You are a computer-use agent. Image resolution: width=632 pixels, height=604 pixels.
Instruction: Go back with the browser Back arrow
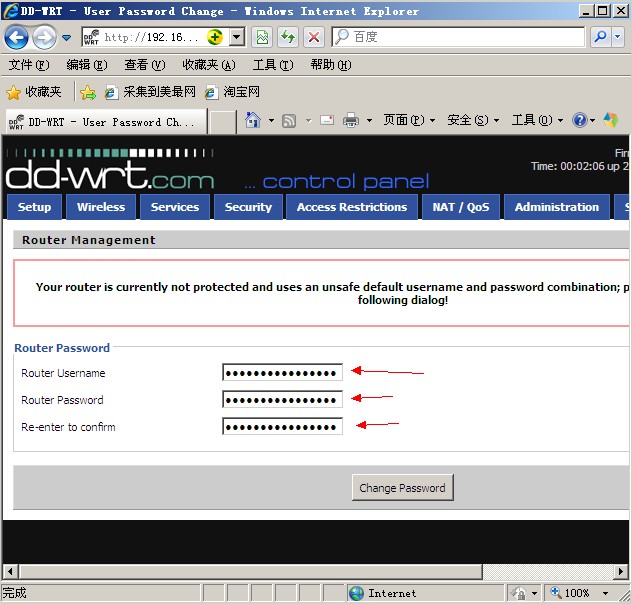(16, 37)
